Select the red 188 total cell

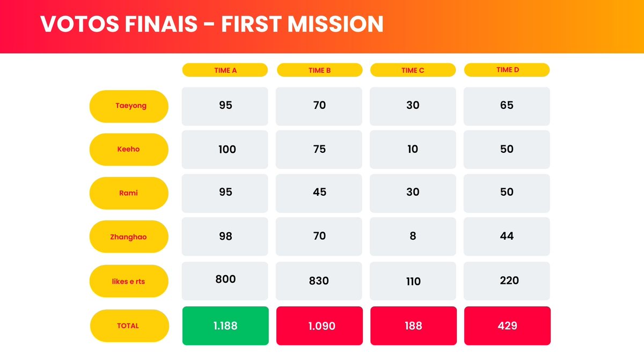pos(413,326)
